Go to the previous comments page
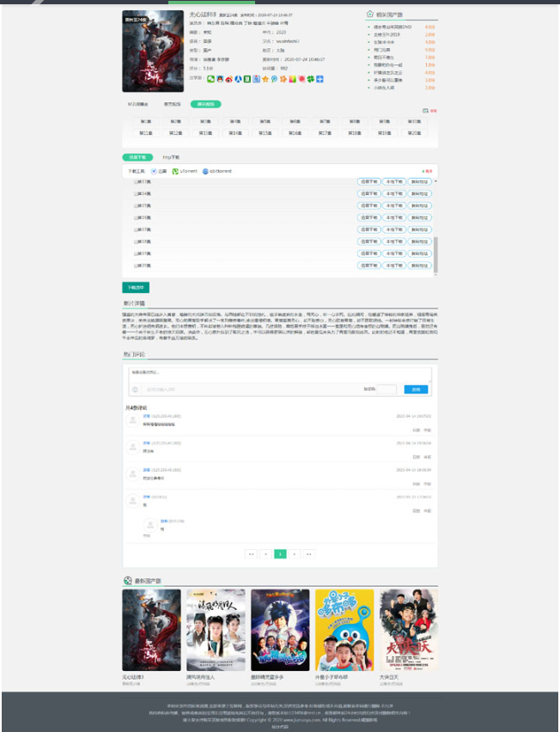 (x=265, y=554)
